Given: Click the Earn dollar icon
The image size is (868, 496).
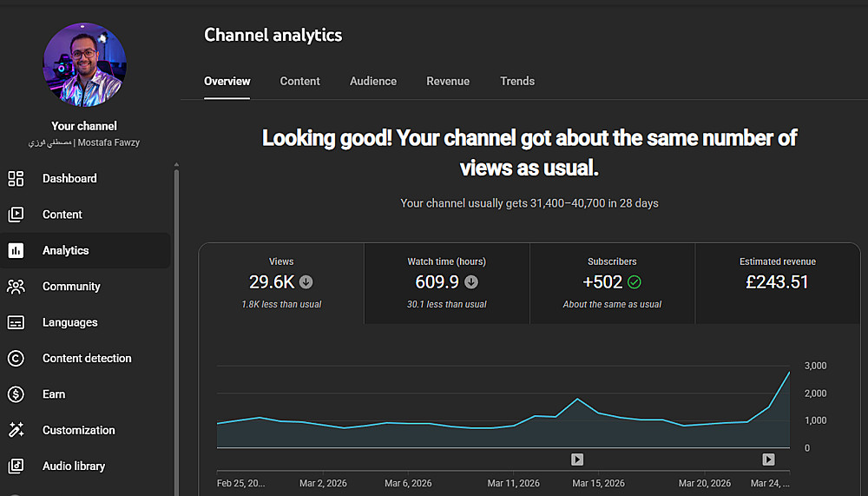Looking at the screenshot, I should (x=16, y=394).
